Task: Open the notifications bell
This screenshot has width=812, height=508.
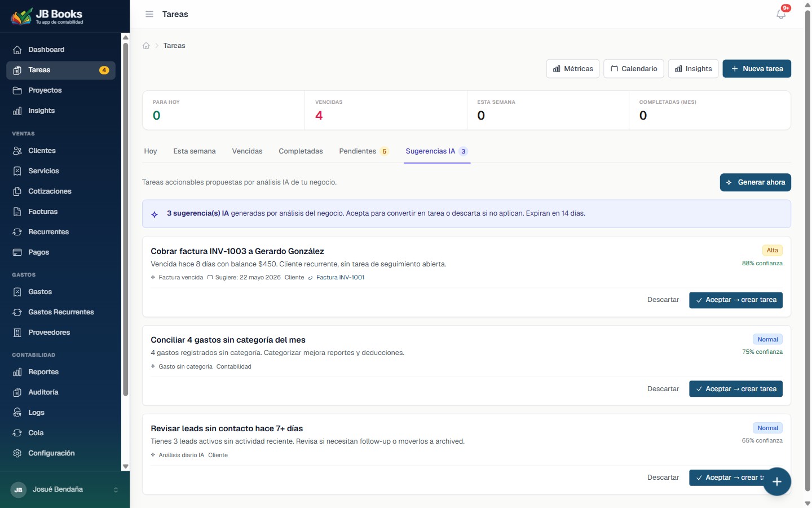Action: (781, 14)
